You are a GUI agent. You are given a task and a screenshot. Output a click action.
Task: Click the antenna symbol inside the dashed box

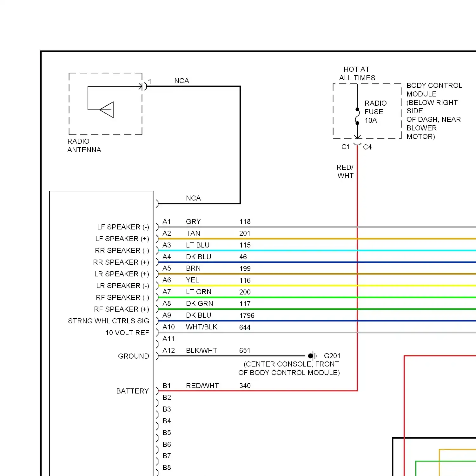click(x=107, y=110)
